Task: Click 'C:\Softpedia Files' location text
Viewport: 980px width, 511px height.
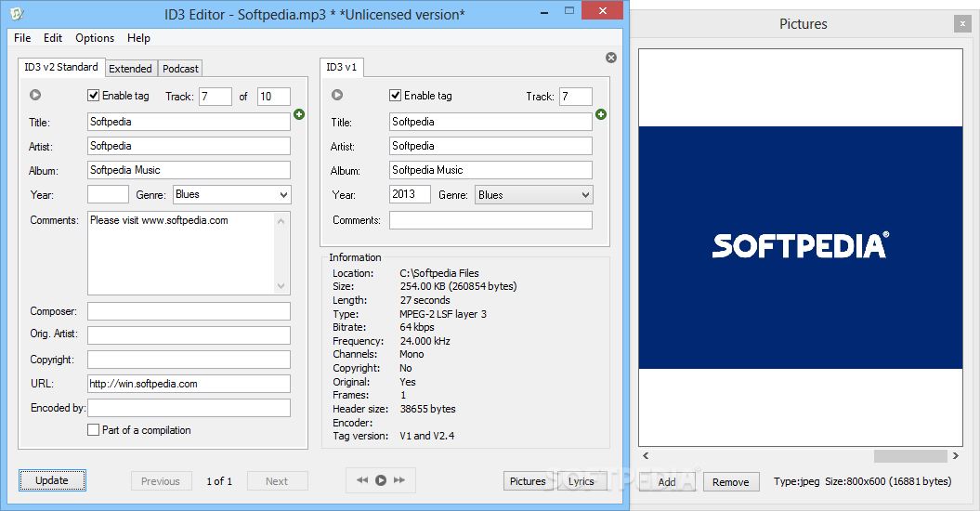Action: click(x=439, y=273)
